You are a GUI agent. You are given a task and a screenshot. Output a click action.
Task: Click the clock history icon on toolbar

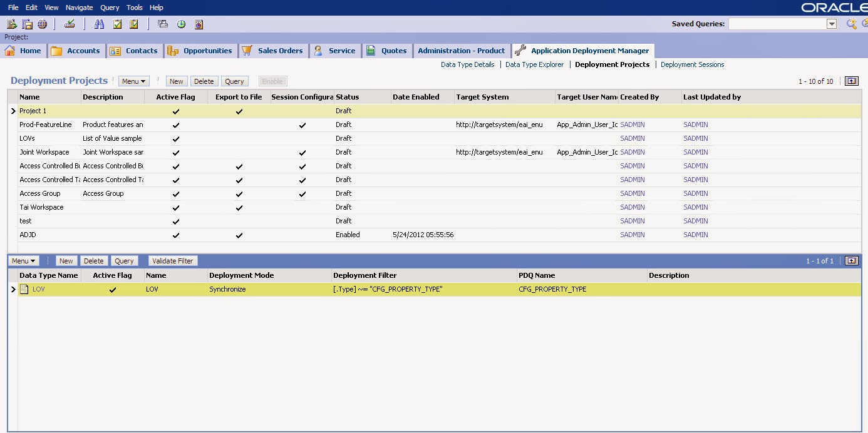pos(181,23)
